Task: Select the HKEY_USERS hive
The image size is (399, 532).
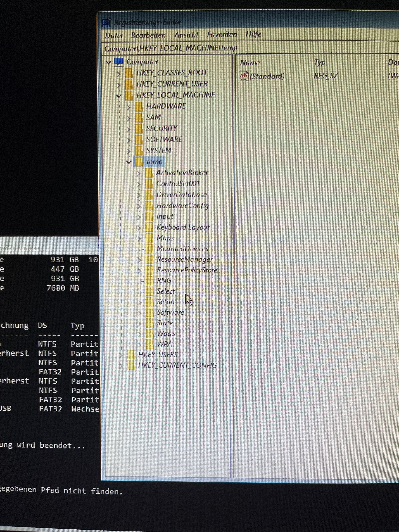Action: (158, 355)
